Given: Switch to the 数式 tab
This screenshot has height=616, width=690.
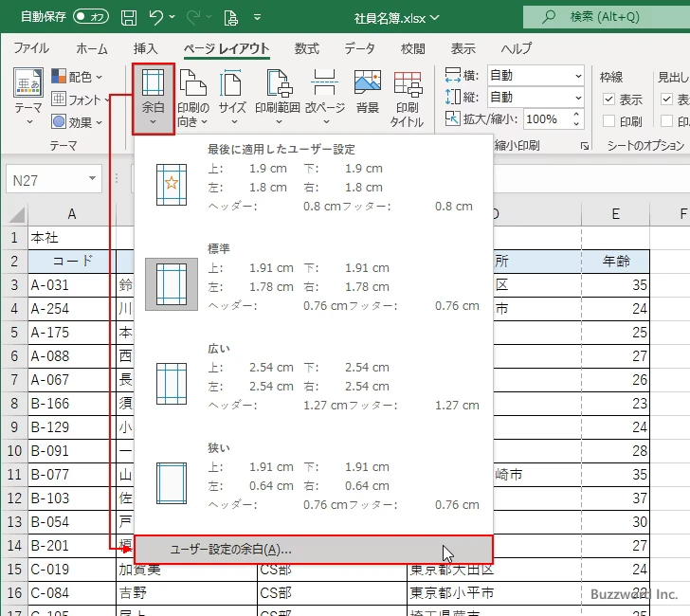Looking at the screenshot, I should pos(307,48).
